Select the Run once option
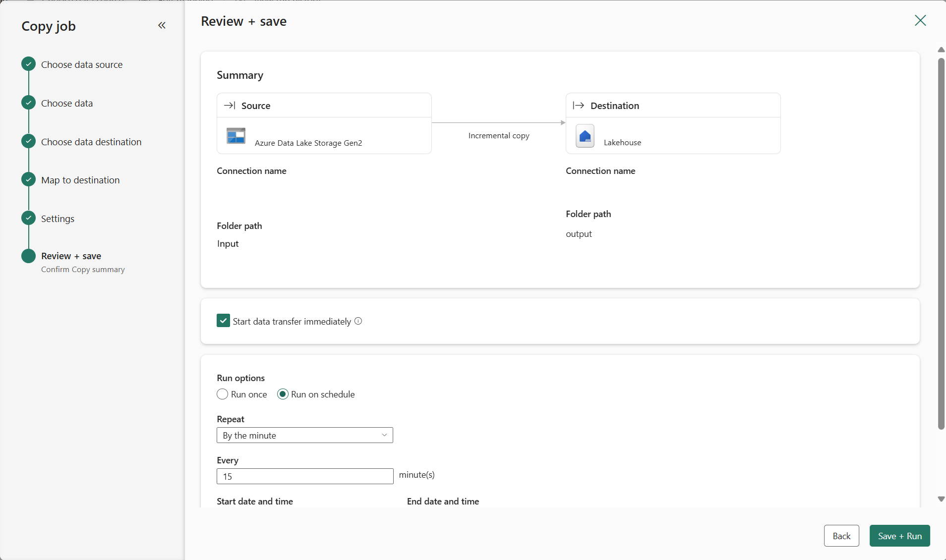 pyautogui.click(x=223, y=394)
